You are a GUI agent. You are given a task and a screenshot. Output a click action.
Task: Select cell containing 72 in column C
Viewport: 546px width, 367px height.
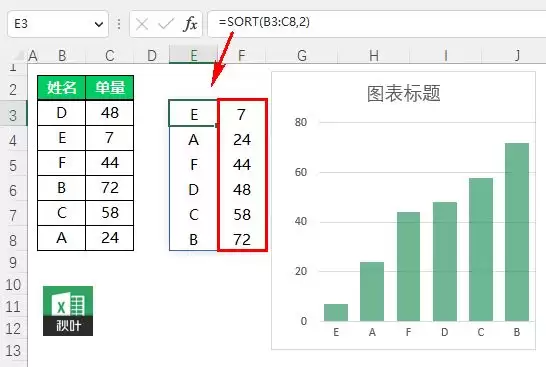[110, 188]
